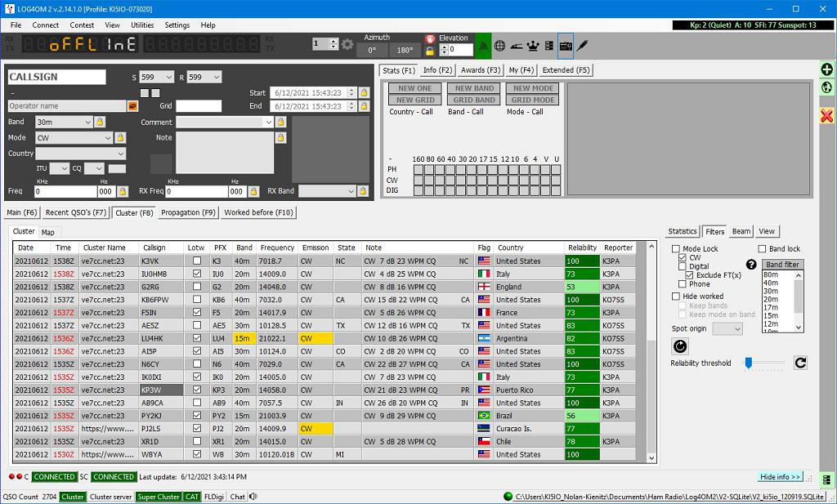Click the CALLSIGN input field
The height and width of the screenshot is (504, 837).
tap(56, 77)
